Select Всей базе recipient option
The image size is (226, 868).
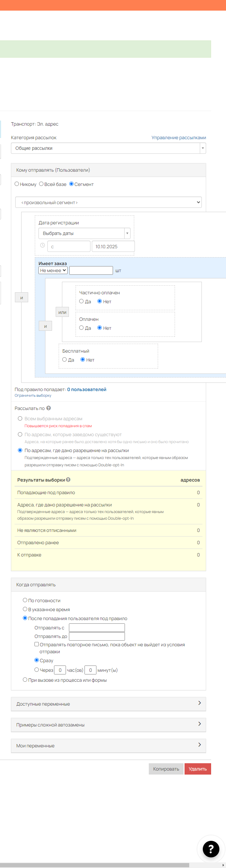coord(41,184)
